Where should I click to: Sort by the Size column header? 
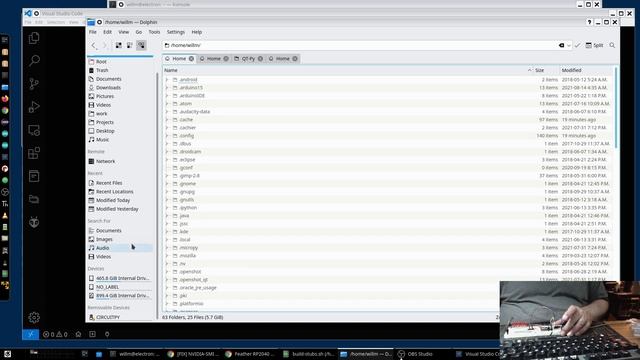pos(540,70)
